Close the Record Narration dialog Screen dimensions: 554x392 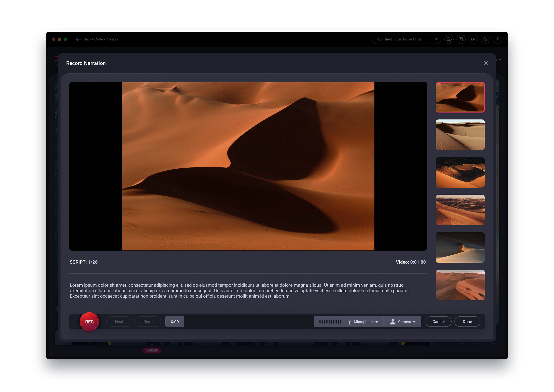click(486, 63)
